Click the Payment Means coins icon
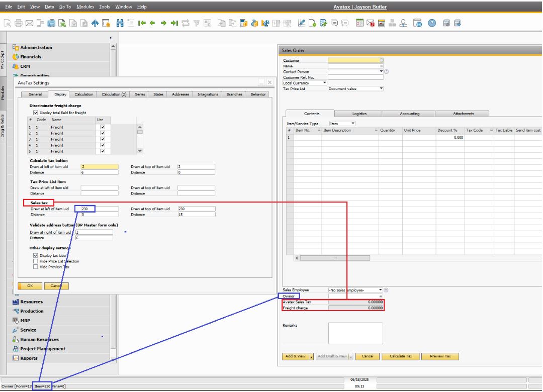 point(254,23)
